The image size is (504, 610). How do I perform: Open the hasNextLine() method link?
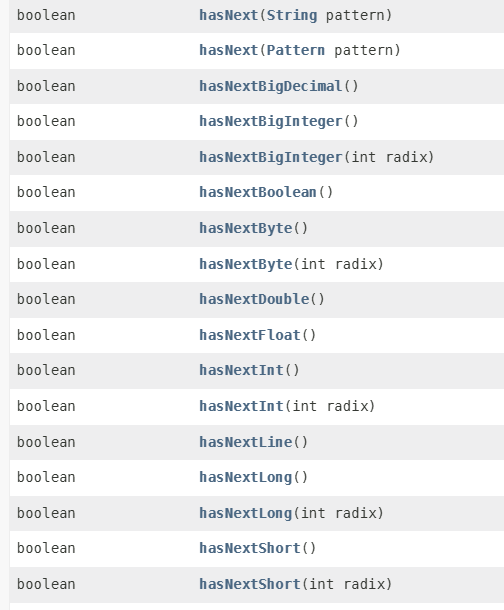245,442
